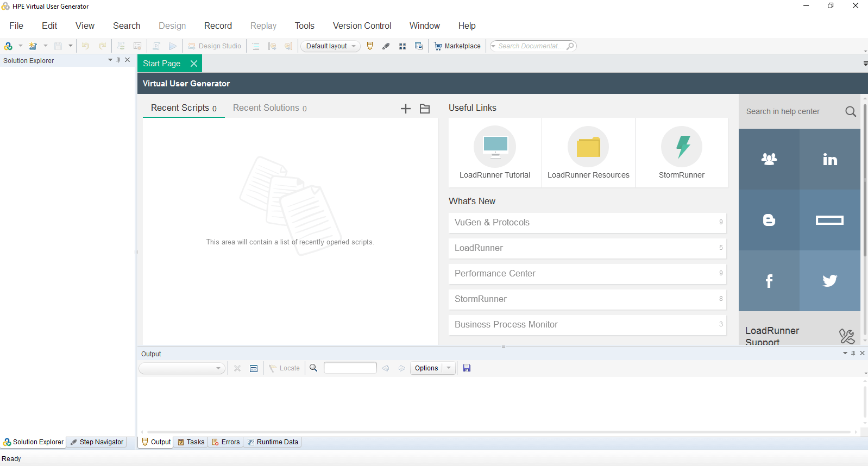Image resolution: width=868 pixels, height=466 pixels.
Task: Toggle auto-hide pin on Output panel
Action: coord(853,354)
